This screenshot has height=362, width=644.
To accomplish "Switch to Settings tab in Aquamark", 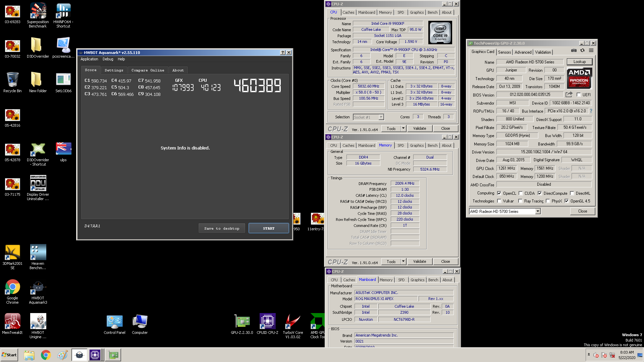I will [114, 70].
